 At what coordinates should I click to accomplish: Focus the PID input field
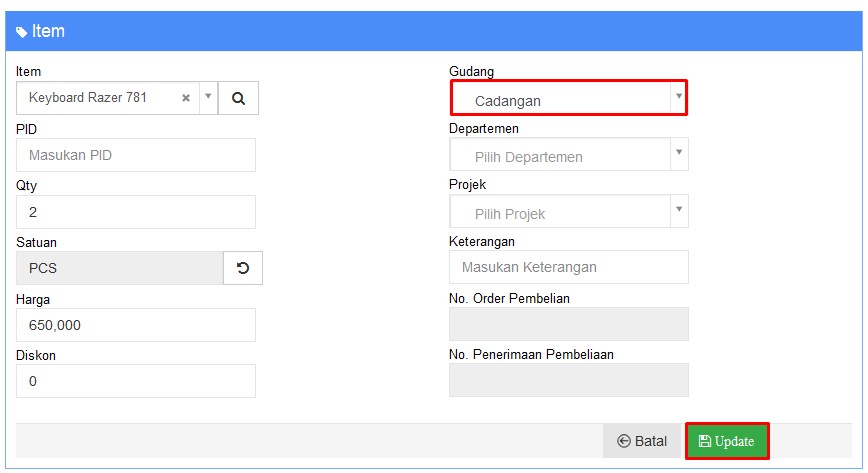pyautogui.click(x=136, y=155)
